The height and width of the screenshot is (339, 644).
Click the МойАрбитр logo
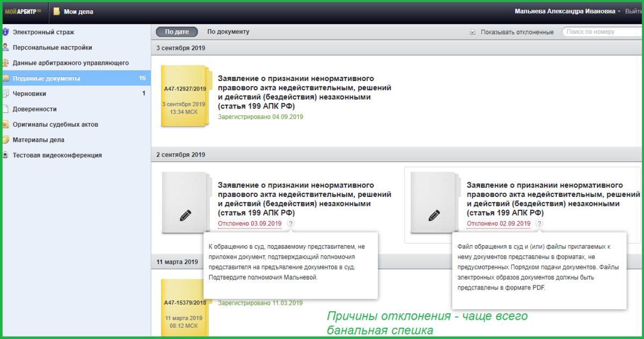23,11
